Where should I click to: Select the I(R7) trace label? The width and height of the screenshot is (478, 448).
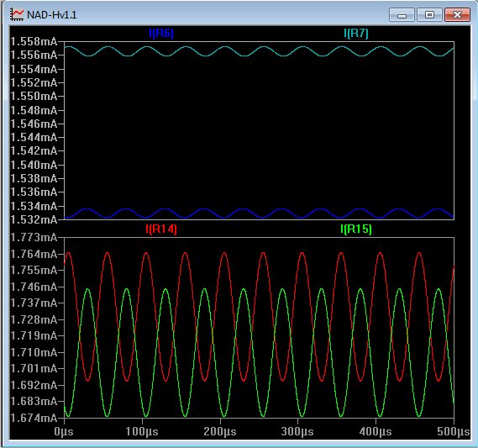[356, 33]
